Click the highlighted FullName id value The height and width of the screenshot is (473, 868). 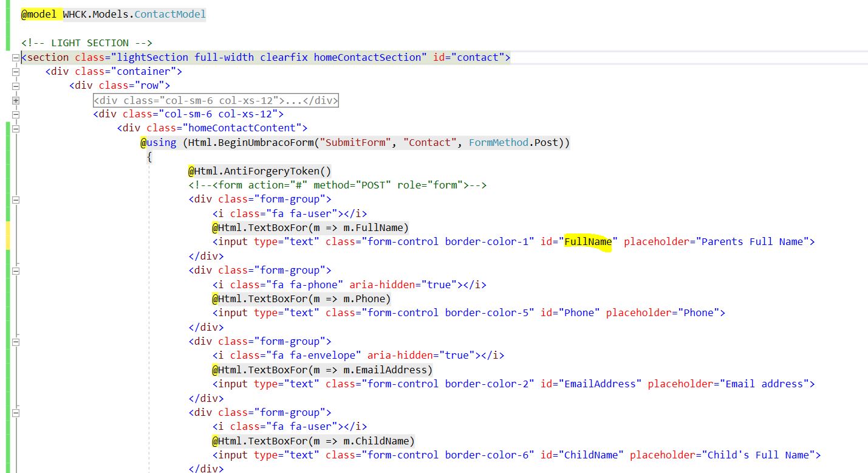pos(587,241)
